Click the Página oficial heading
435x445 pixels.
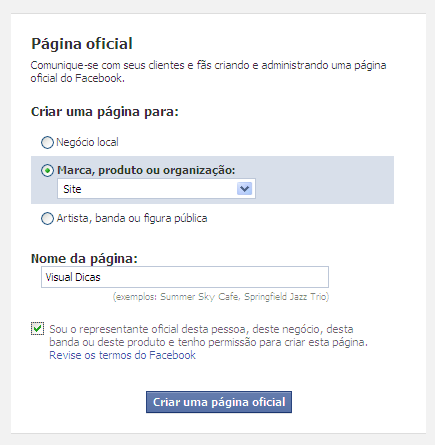82,44
